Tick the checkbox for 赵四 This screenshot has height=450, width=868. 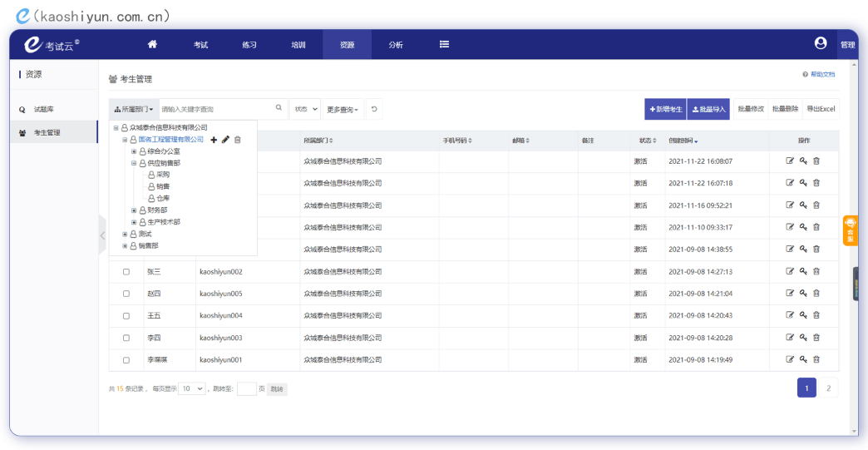coord(126,294)
